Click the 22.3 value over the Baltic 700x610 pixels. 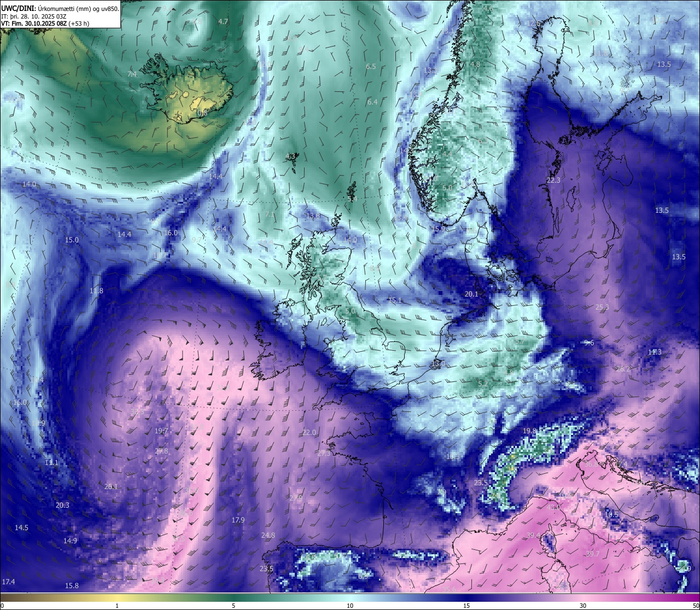[553, 181]
